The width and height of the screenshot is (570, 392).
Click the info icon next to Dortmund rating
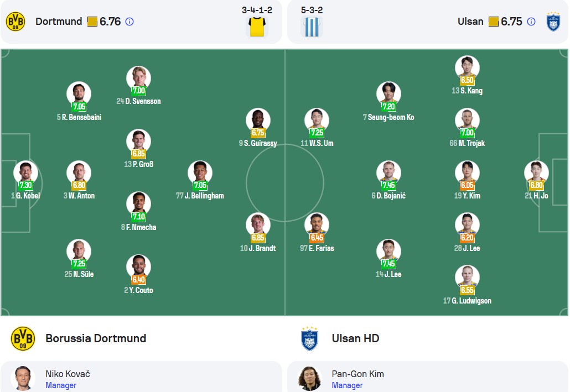(x=129, y=22)
